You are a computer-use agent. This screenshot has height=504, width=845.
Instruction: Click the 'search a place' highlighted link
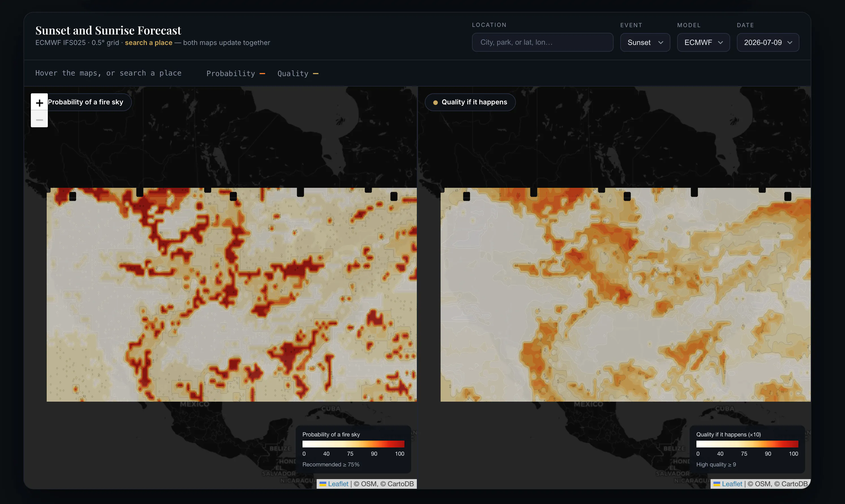[149, 43]
